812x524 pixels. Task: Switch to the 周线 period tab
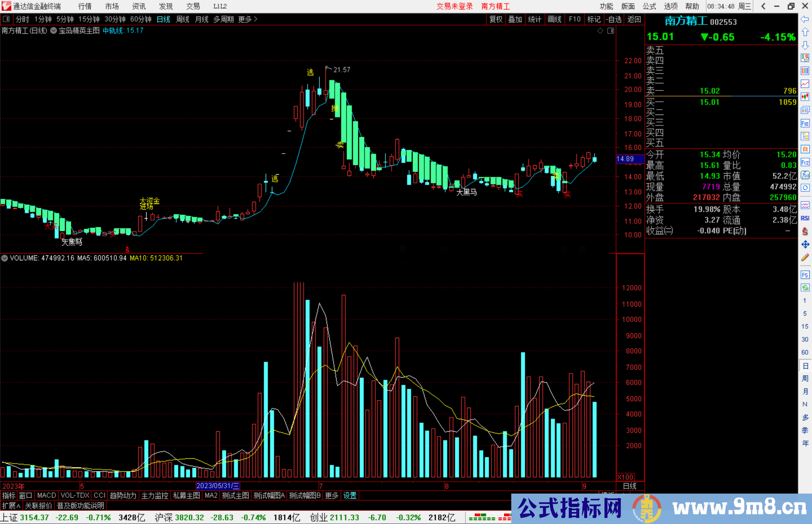183,19
